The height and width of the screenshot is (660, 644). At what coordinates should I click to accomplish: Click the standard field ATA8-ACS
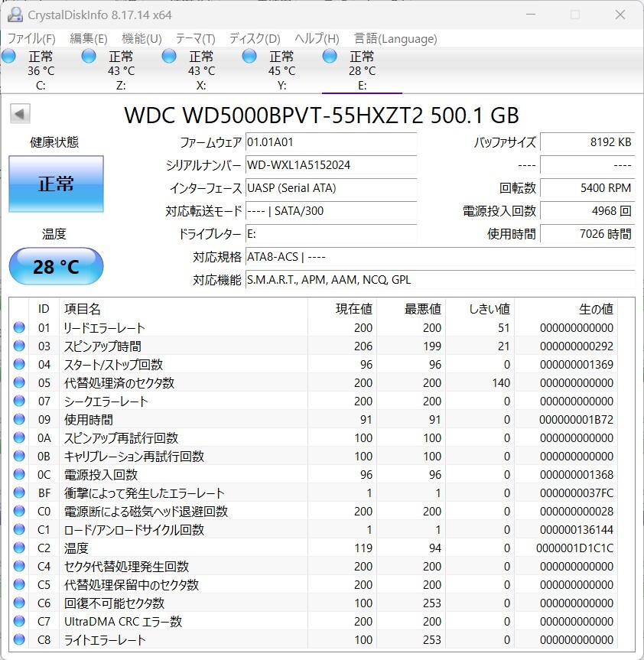tap(441, 257)
